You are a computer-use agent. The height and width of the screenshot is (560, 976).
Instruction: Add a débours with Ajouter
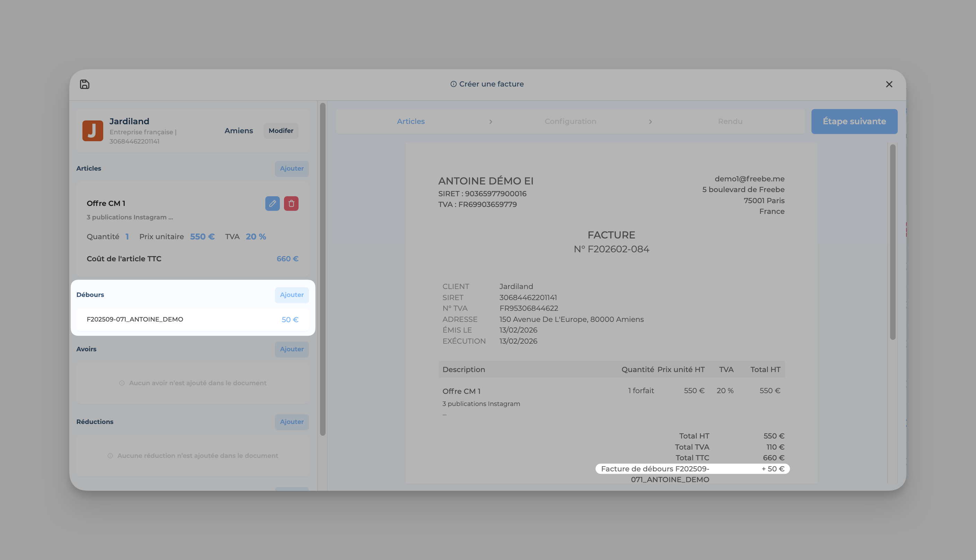click(x=291, y=295)
